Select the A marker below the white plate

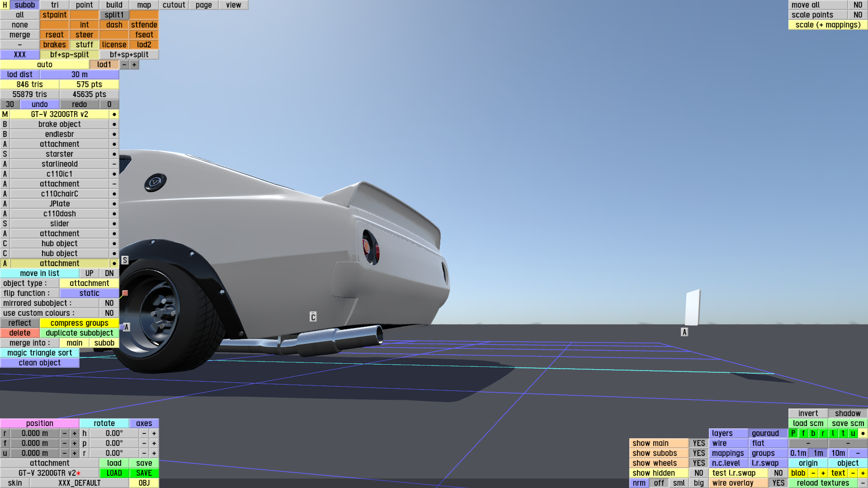684,332
